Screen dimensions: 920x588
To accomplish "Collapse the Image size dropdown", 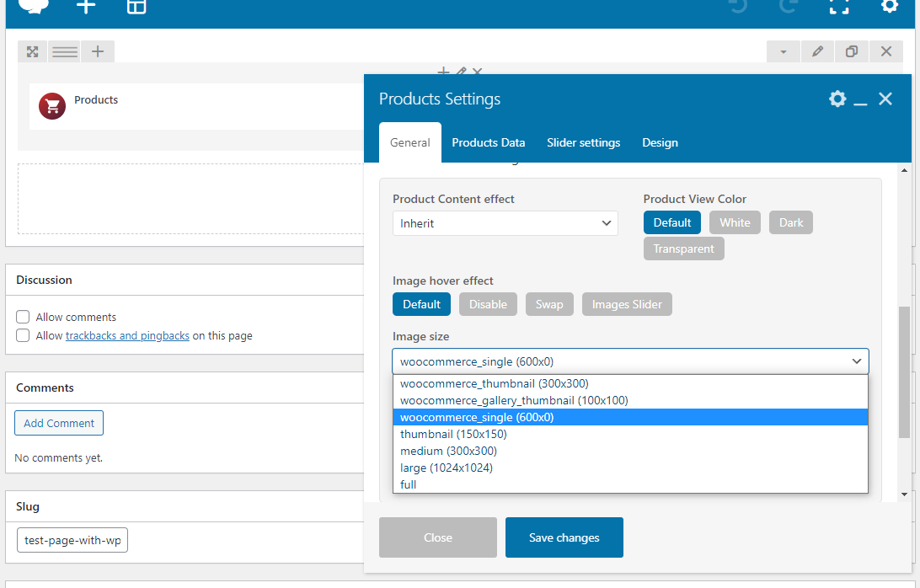I will point(631,361).
